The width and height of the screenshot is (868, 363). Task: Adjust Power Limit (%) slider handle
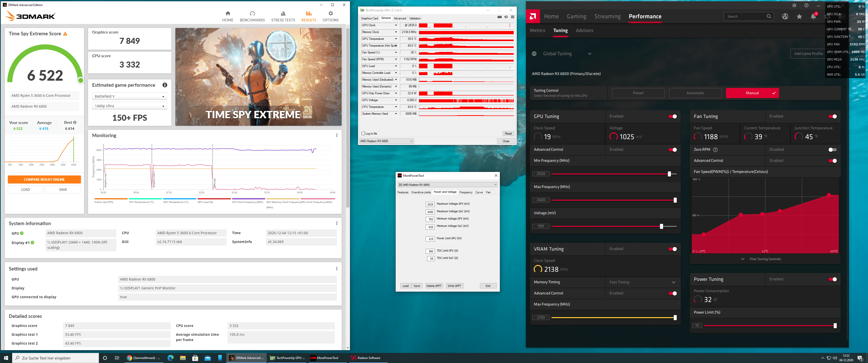tap(835, 326)
